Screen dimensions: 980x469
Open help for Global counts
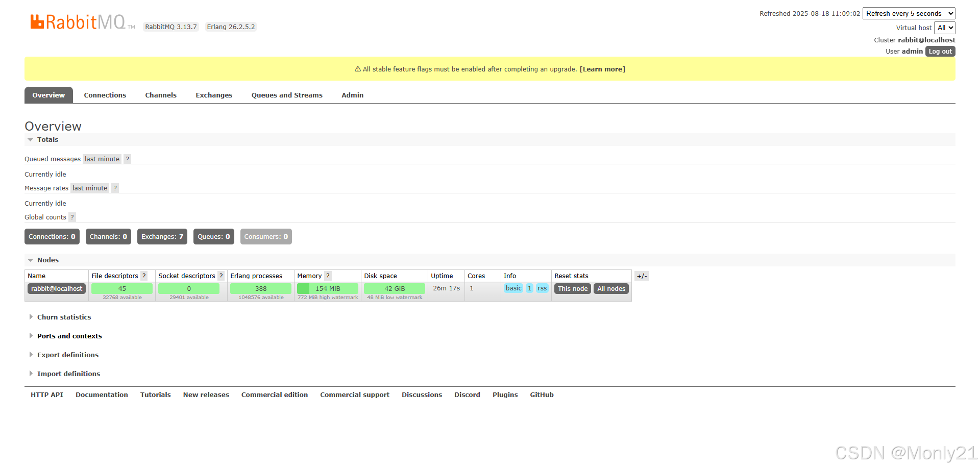click(72, 217)
